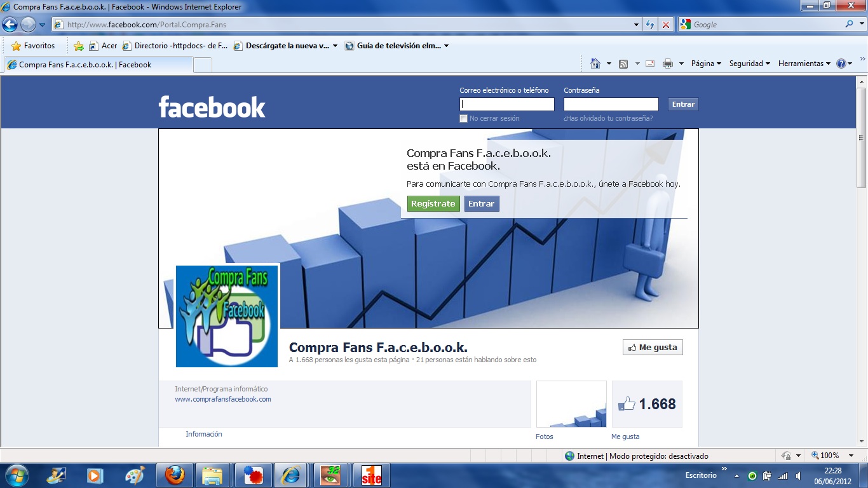Click header Entrar login button
868x488 pixels.
683,104
